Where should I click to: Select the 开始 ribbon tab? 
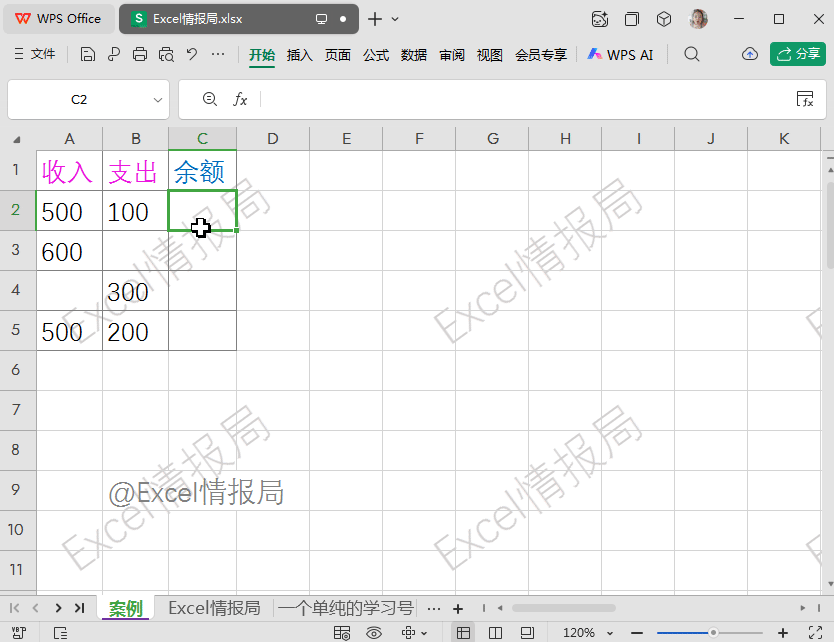(x=262, y=55)
